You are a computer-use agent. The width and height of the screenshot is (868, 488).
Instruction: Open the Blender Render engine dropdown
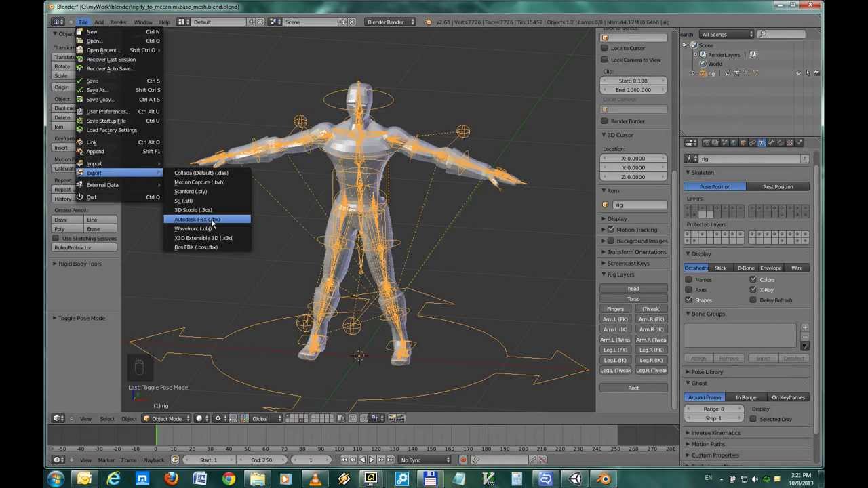tap(390, 22)
